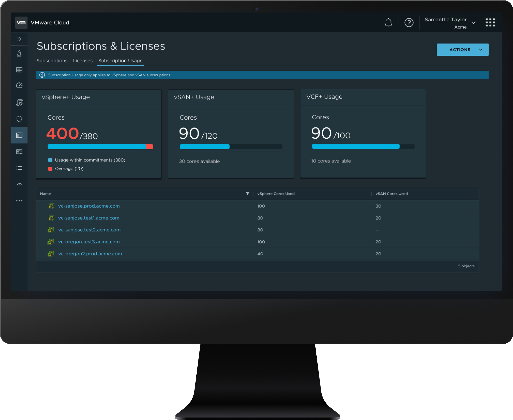Viewport: 513px width, 420px height.
Task: Click the code developer sidebar icon
Action: tap(19, 184)
